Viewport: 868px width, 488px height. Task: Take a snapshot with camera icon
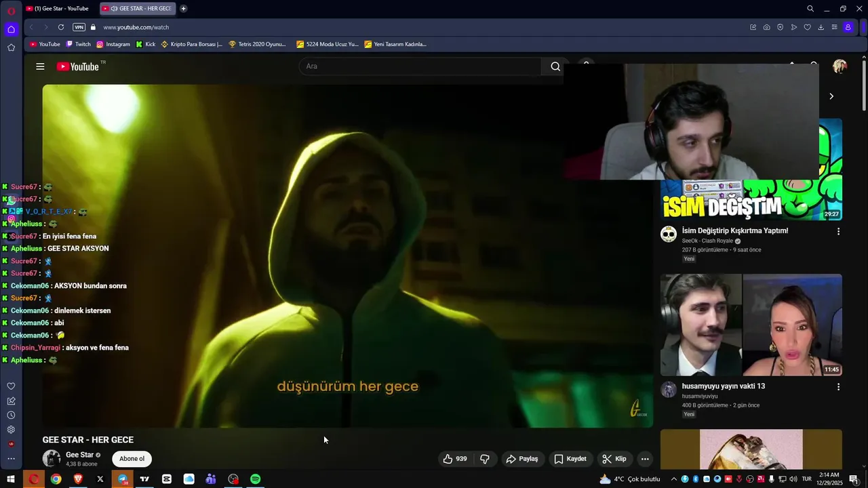[766, 27]
